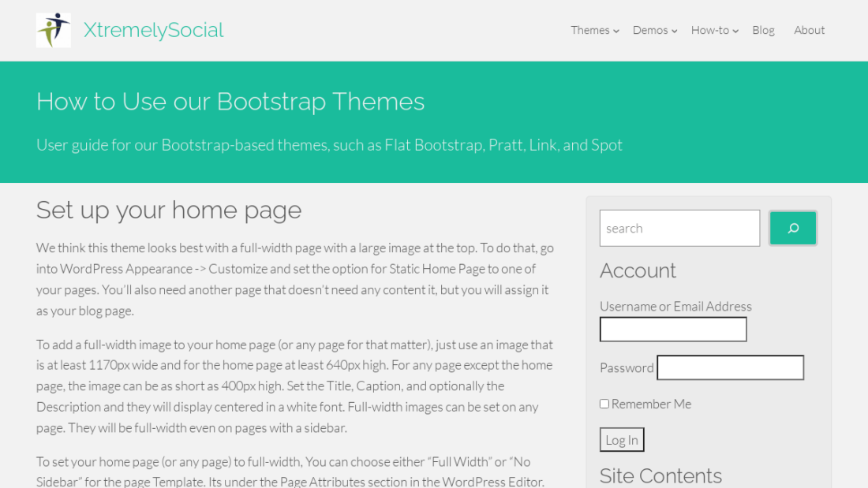Viewport: 868px width, 488px height.
Task: Click the 'Set up your home page' heading
Action: coord(169,210)
